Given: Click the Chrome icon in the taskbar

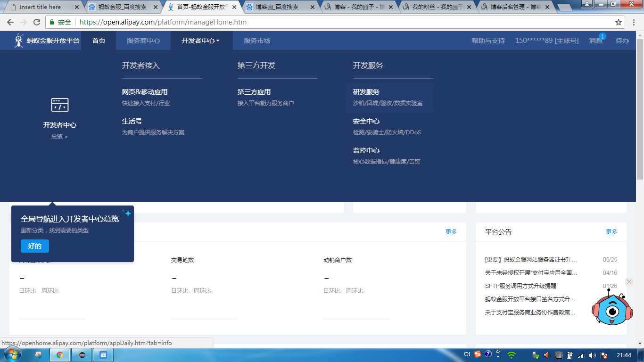Looking at the screenshot, I should point(60,355).
